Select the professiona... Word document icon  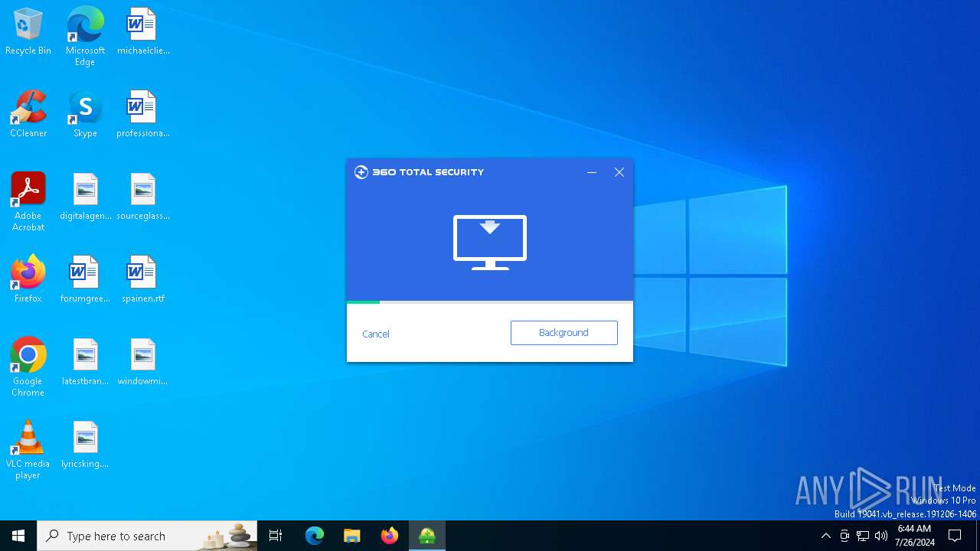click(x=143, y=114)
